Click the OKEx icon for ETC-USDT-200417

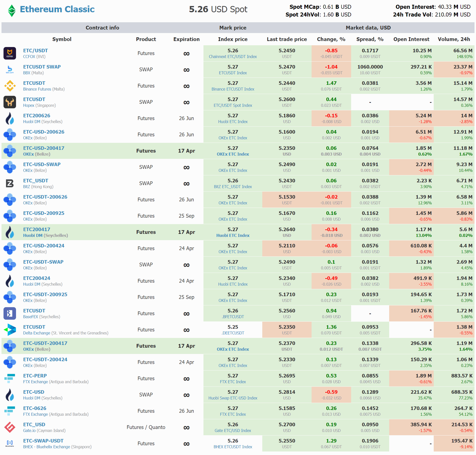10,346
